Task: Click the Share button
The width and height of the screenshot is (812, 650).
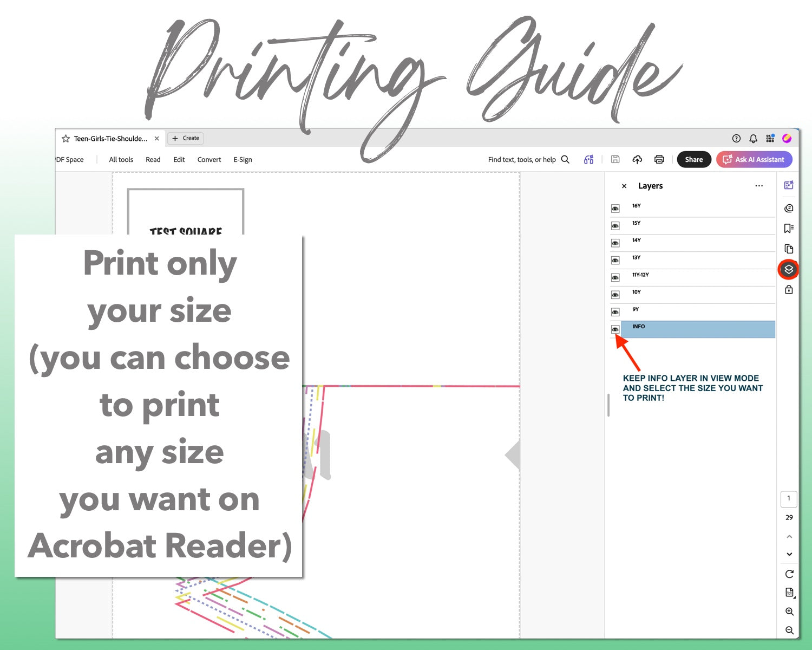Action: click(694, 159)
